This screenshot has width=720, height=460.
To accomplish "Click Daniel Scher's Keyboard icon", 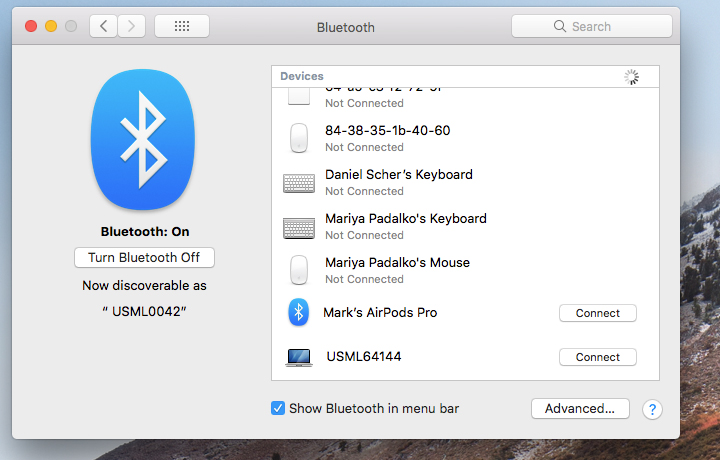I will click(299, 183).
